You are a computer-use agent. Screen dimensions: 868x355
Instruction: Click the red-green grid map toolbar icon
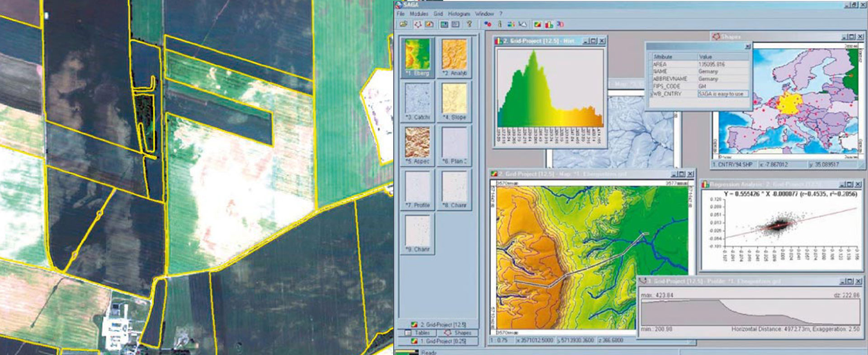[538, 24]
